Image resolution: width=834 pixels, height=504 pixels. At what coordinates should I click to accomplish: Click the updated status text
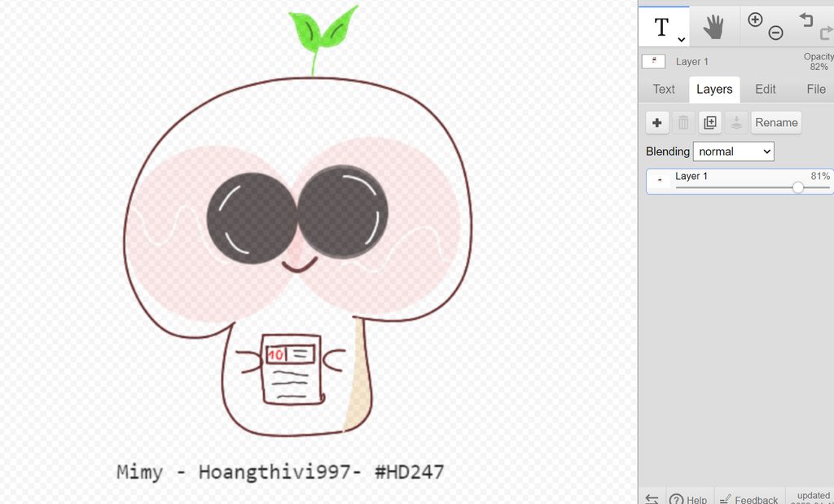tap(814, 497)
